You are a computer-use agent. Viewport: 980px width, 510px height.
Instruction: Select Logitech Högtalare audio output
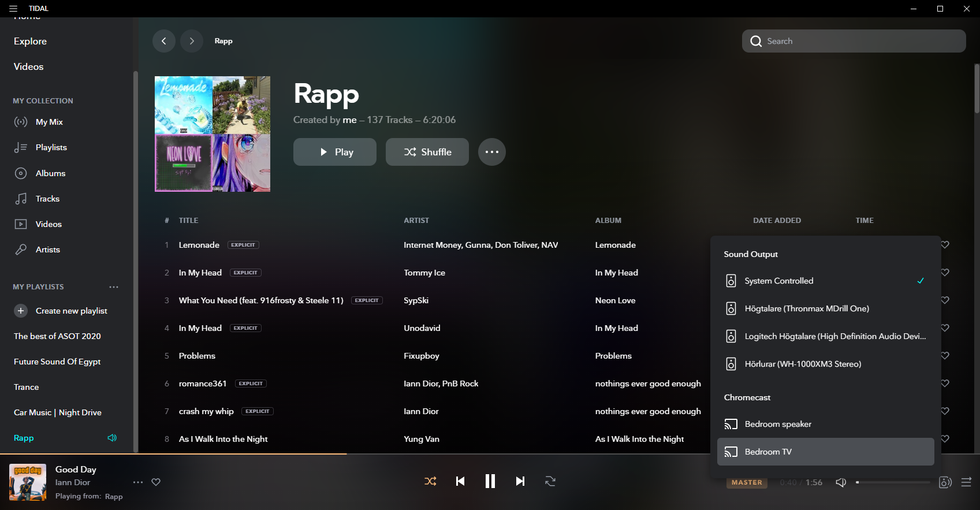click(x=826, y=336)
